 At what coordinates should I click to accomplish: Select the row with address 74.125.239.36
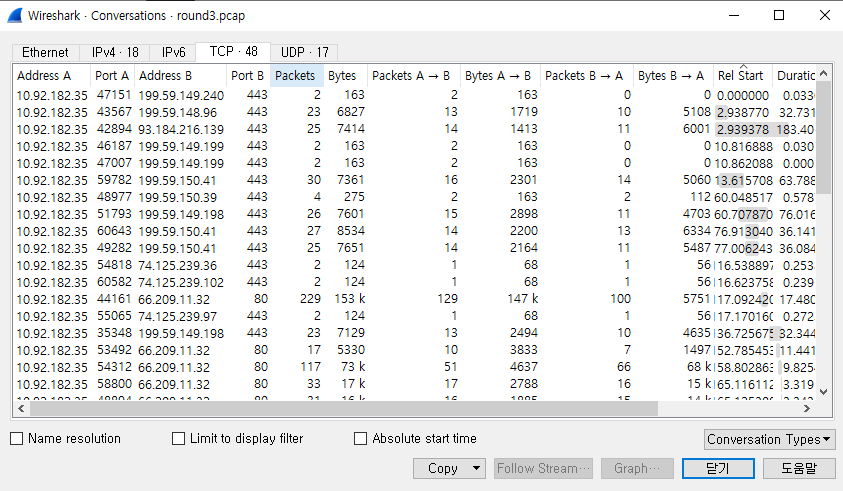(x=414, y=265)
